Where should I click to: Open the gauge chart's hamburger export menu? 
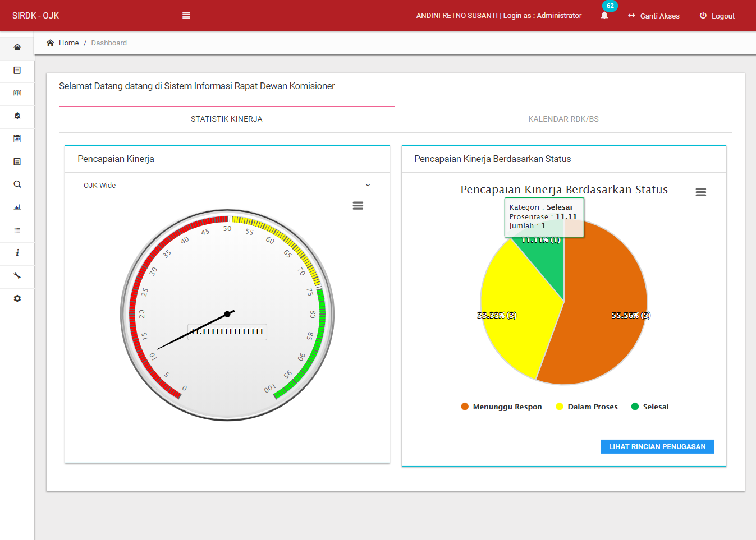point(358,206)
